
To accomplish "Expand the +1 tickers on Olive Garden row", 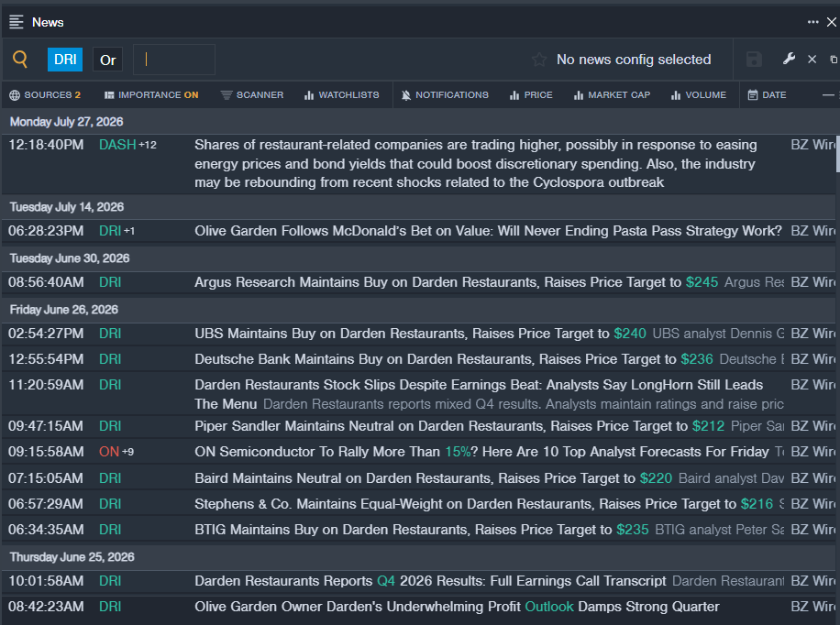I will tap(129, 231).
